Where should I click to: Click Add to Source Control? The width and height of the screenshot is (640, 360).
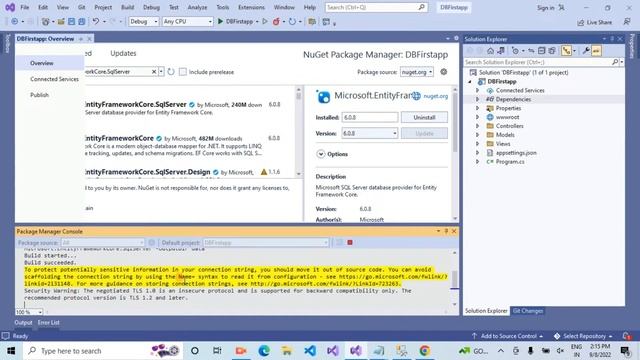(509, 336)
